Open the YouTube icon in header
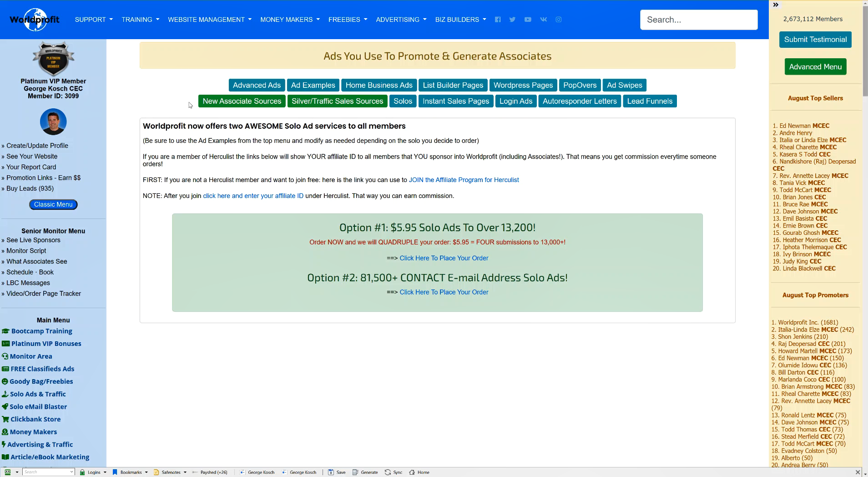This screenshot has width=868, height=477. point(528,20)
